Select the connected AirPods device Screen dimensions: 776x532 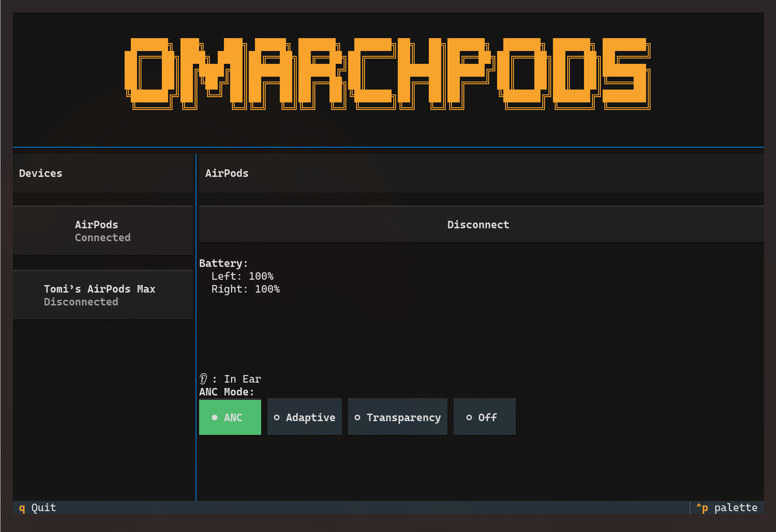(103, 231)
